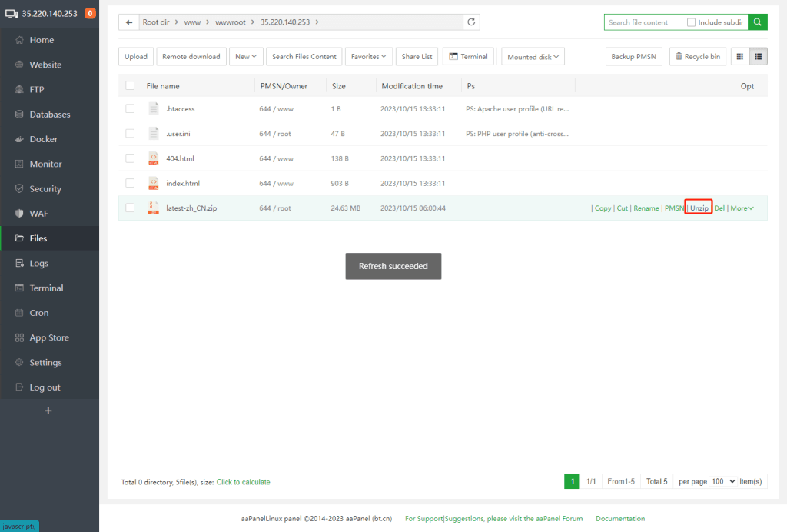
Task: Switch to list view layout
Action: (x=758, y=56)
